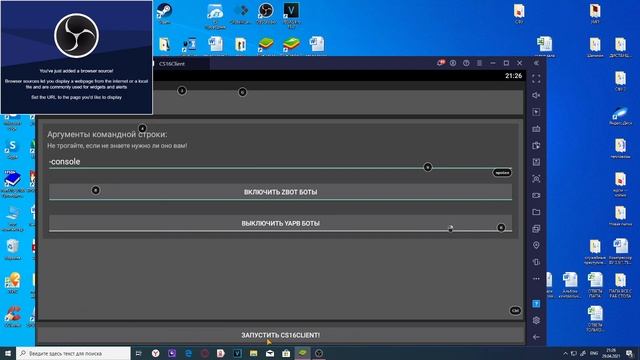Click the ENG language indicator in the tray
This screenshot has height=360, width=640.
pos(594,353)
